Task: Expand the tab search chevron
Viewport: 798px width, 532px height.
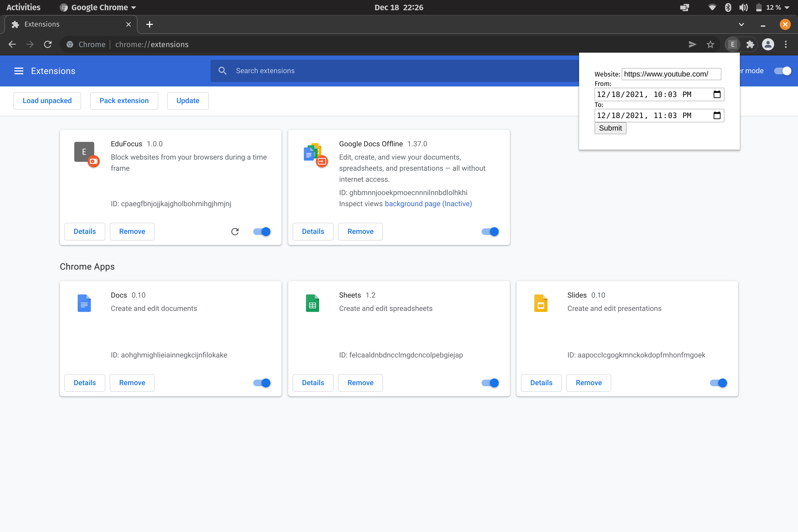Action: pyautogui.click(x=741, y=24)
